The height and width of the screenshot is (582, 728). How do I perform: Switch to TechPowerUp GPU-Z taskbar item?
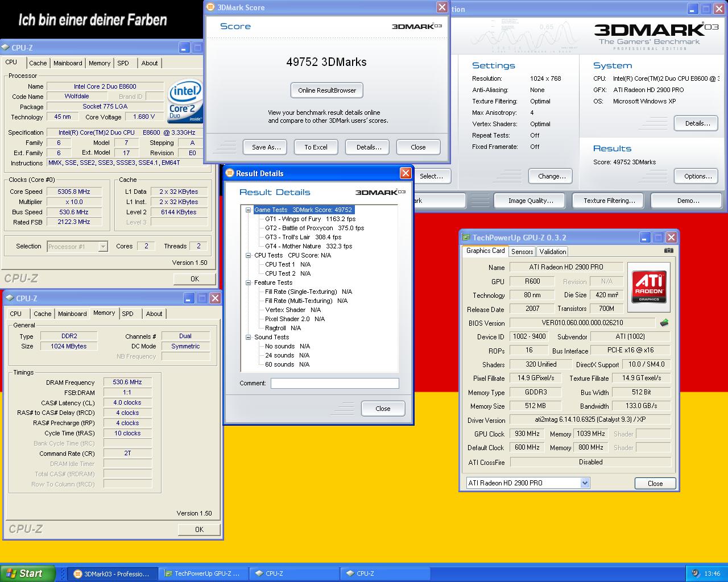tap(203, 573)
